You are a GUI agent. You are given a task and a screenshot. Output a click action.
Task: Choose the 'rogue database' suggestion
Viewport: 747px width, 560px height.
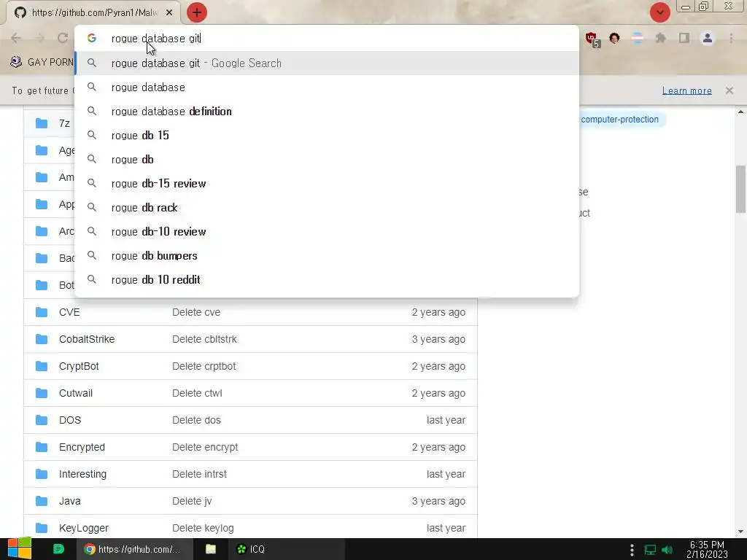tap(327, 87)
